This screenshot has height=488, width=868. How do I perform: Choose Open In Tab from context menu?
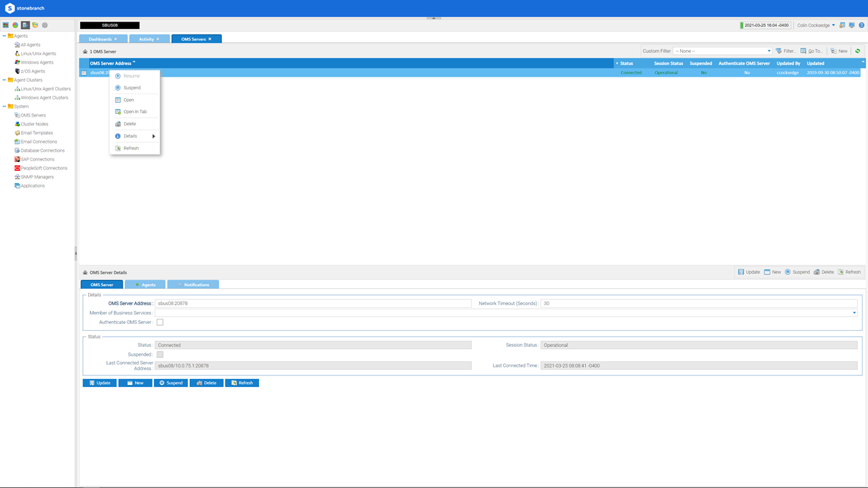pyautogui.click(x=135, y=112)
